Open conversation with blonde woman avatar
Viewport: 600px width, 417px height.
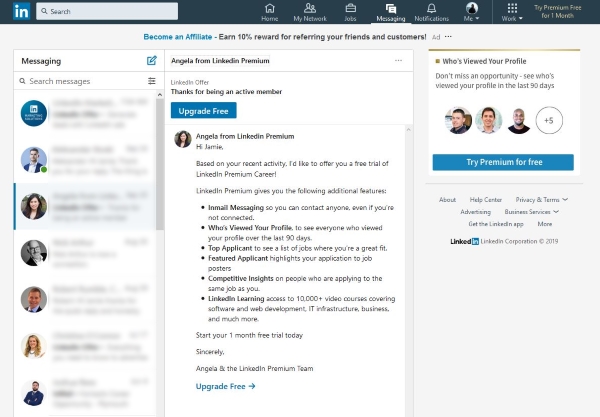click(x=85, y=346)
